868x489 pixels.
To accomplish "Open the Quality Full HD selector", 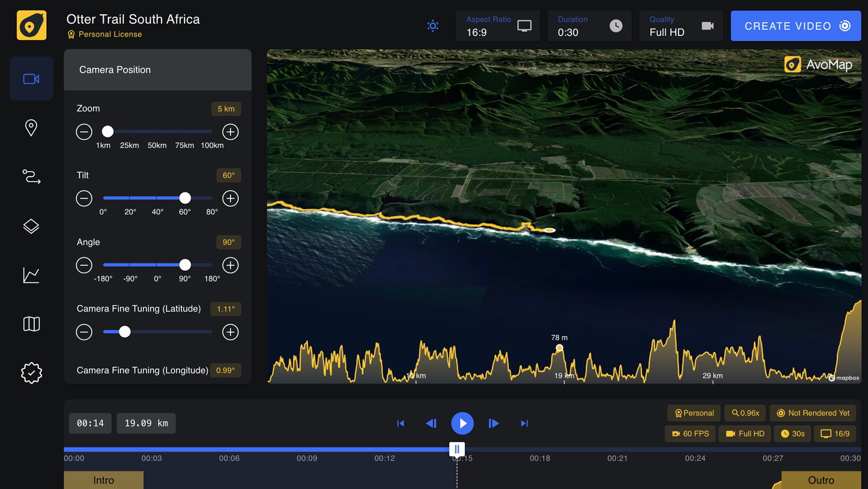I will pos(681,26).
